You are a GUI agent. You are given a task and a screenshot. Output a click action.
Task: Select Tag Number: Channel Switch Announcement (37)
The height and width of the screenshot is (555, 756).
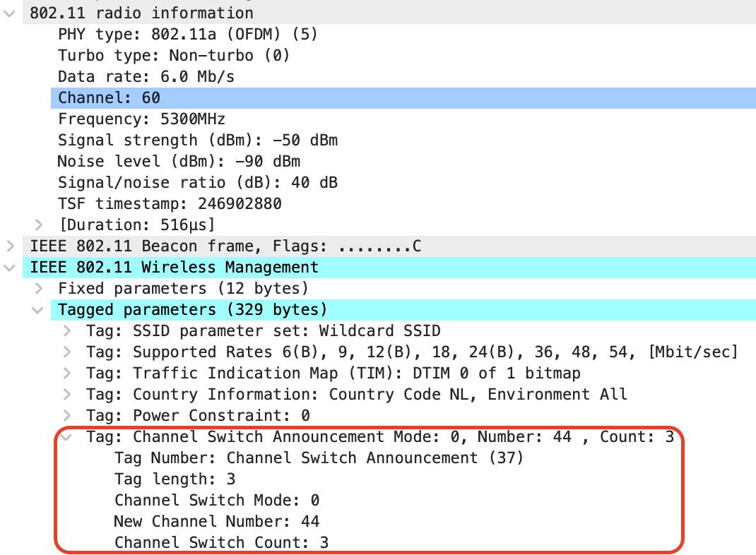point(319,458)
